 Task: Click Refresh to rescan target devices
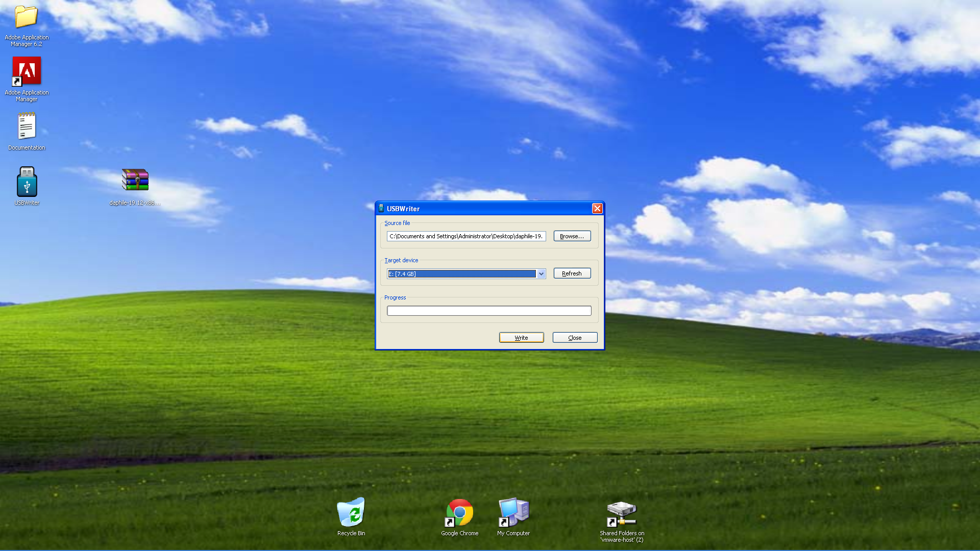pyautogui.click(x=572, y=273)
